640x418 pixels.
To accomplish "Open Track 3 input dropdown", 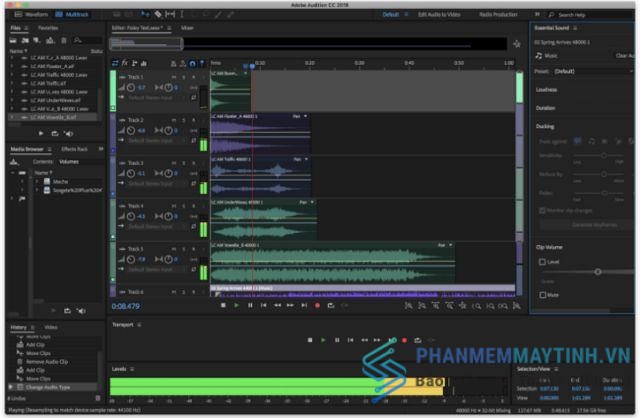I will click(x=155, y=184).
